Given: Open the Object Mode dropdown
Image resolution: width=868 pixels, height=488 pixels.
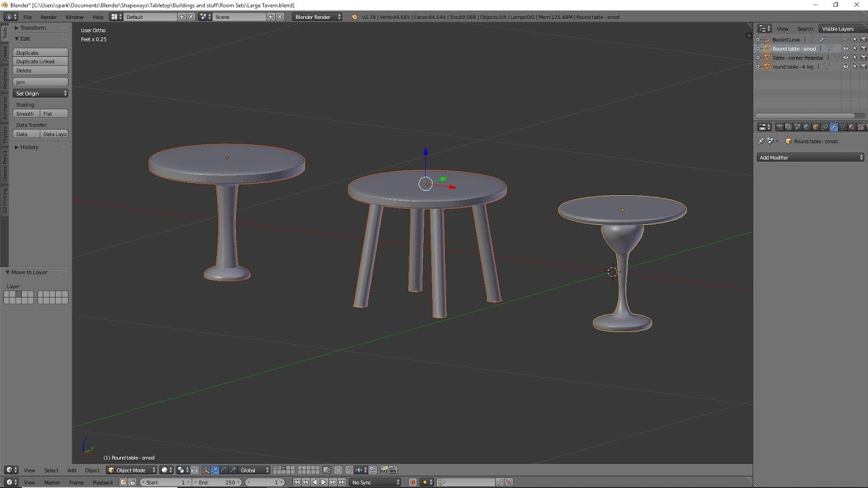Looking at the screenshot, I should coord(132,470).
